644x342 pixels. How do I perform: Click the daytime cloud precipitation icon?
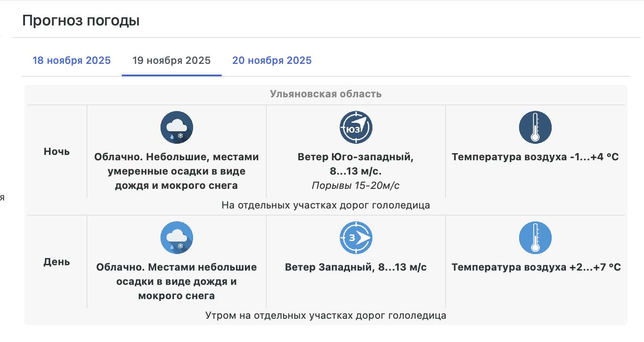(177, 238)
